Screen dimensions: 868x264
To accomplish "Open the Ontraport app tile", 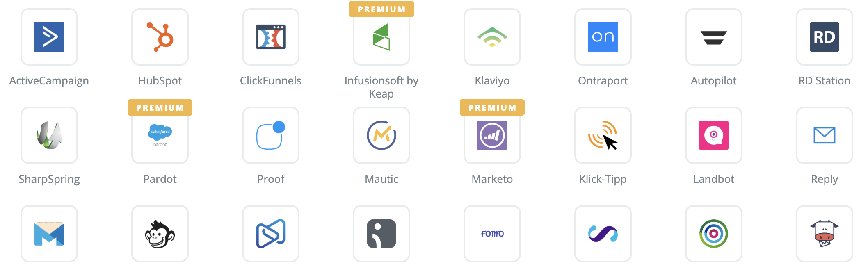I will click(603, 37).
